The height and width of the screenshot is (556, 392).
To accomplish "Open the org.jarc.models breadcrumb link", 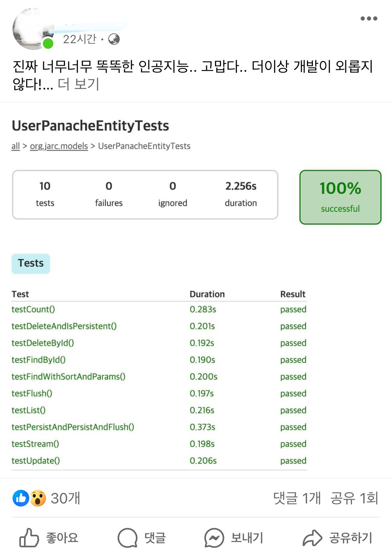I will (59, 146).
